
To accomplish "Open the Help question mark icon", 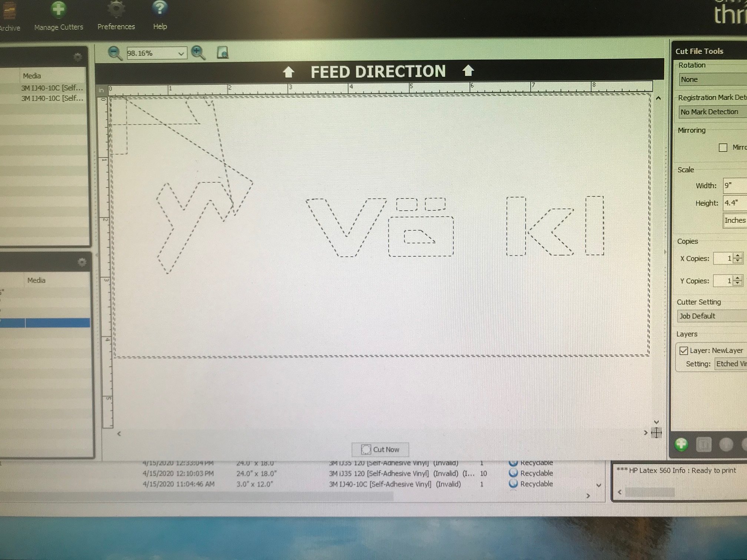I will [160, 9].
